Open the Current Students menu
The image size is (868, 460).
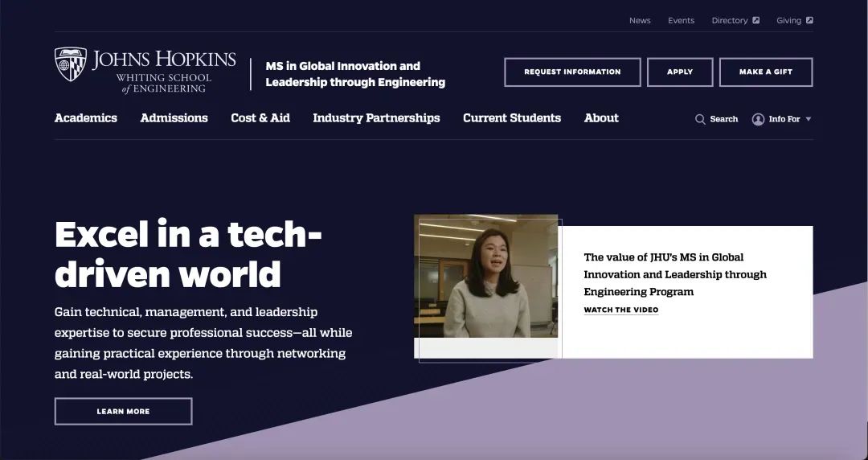[512, 117]
